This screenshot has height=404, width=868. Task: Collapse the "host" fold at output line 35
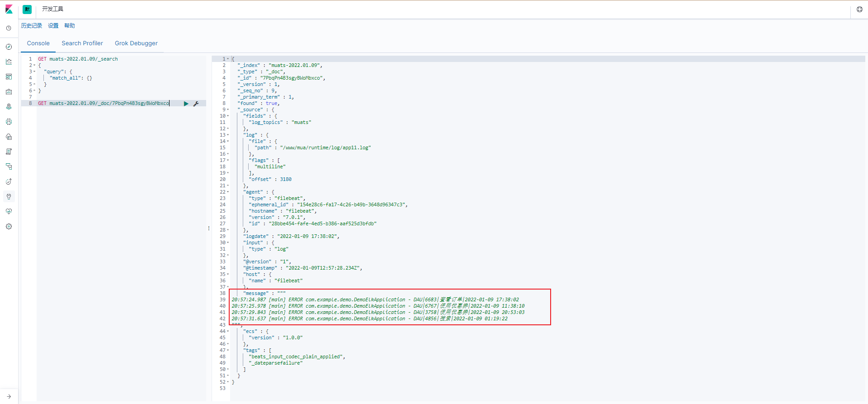coord(228,274)
